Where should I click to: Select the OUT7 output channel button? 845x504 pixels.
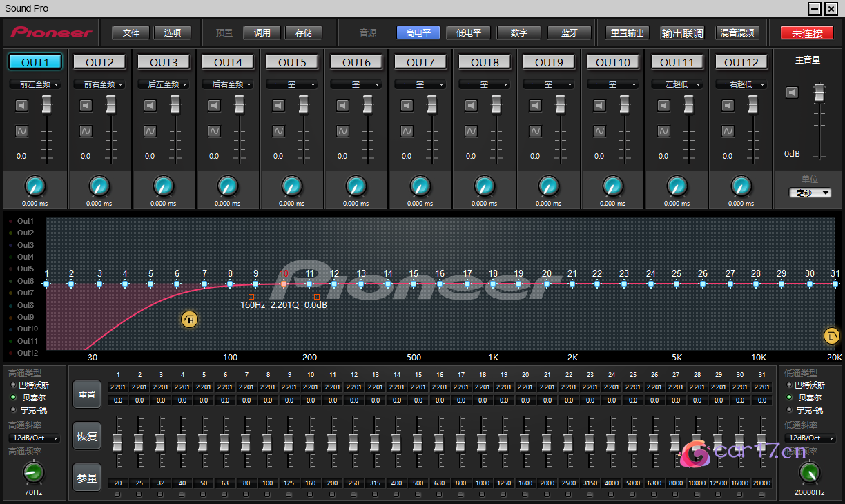[x=420, y=62]
